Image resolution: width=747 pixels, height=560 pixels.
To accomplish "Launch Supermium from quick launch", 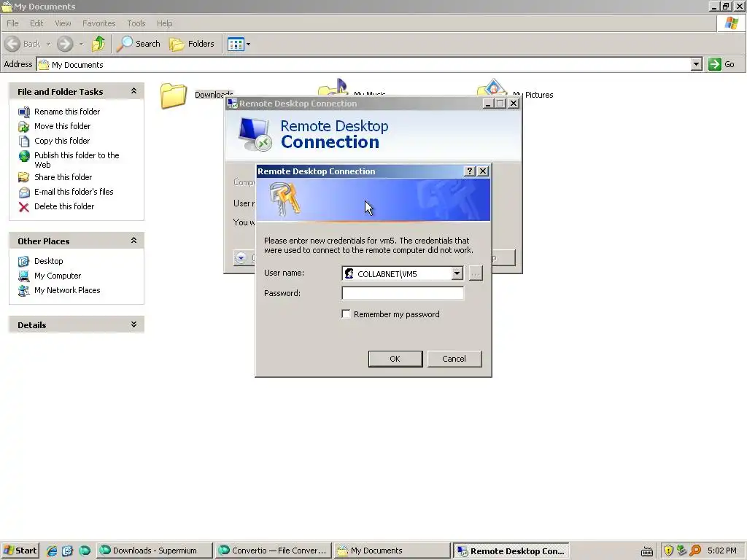I will point(85,551).
